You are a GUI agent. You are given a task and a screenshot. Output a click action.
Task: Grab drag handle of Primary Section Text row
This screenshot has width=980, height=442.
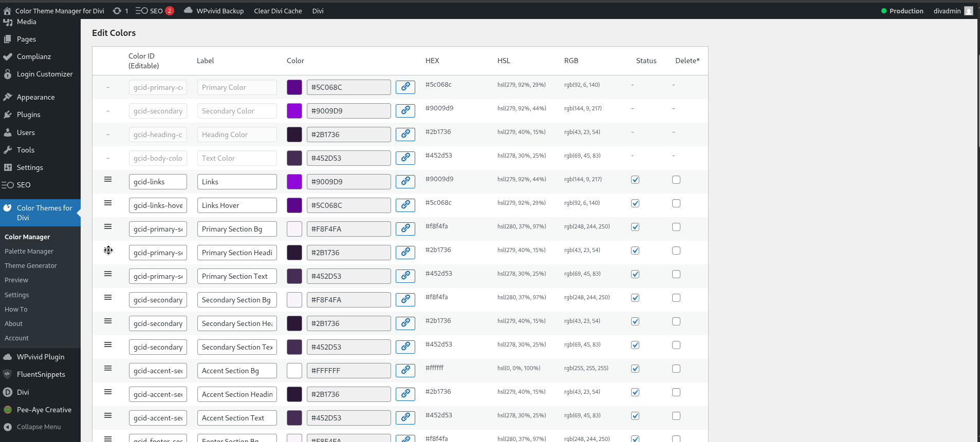(x=108, y=274)
